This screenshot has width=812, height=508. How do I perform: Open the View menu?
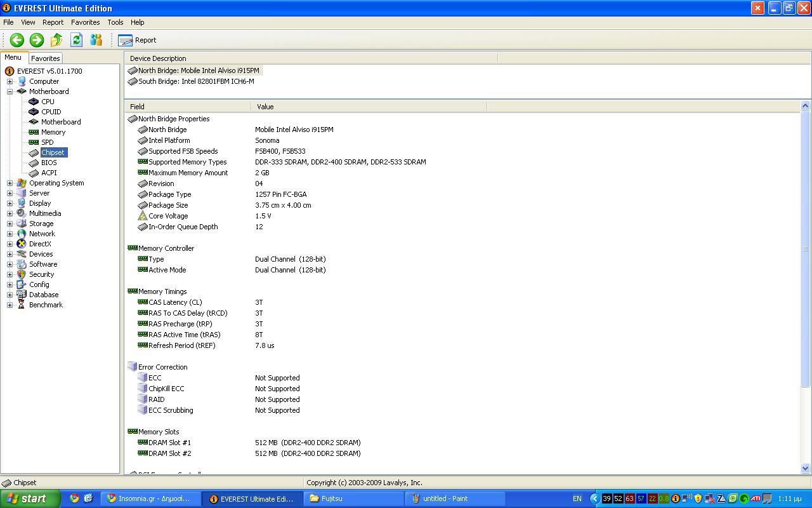tap(28, 22)
